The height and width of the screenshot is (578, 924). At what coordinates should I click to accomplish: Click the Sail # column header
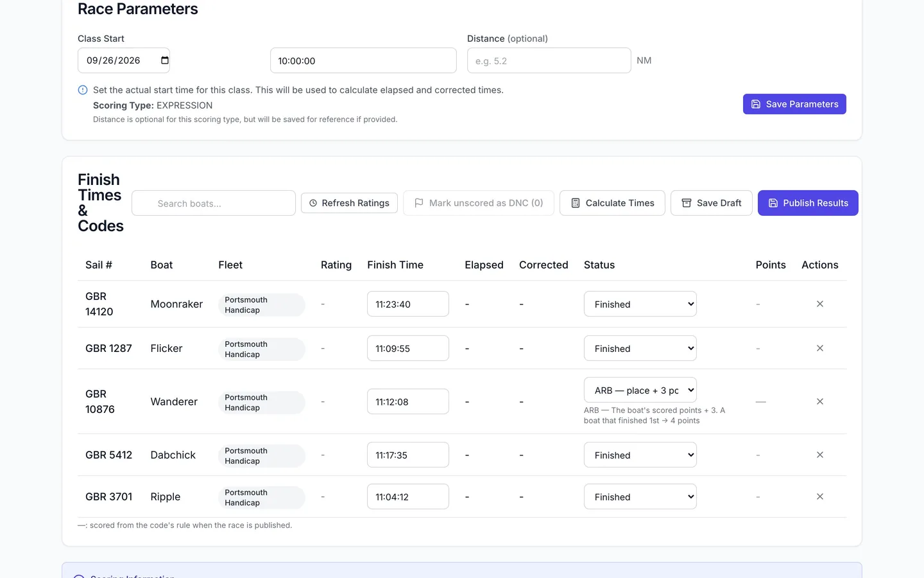click(99, 265)
